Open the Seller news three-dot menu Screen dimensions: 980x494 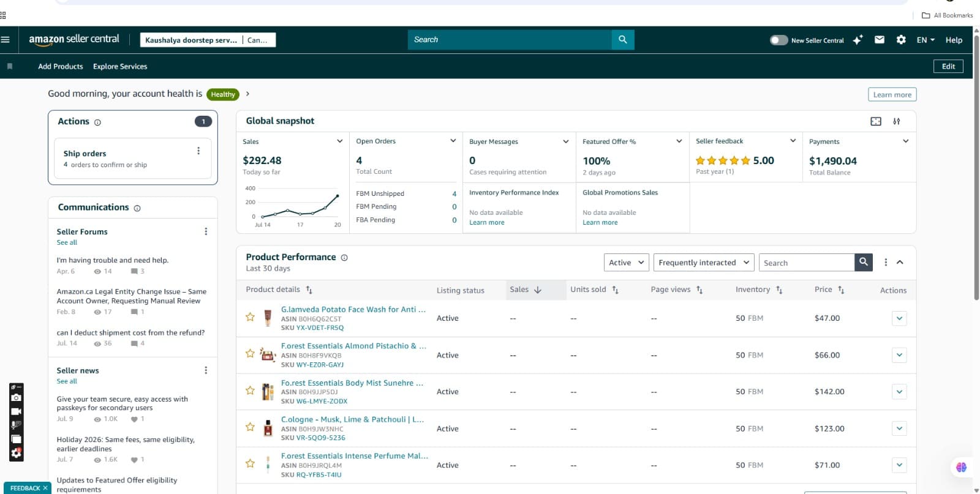[x=206, y=370]
